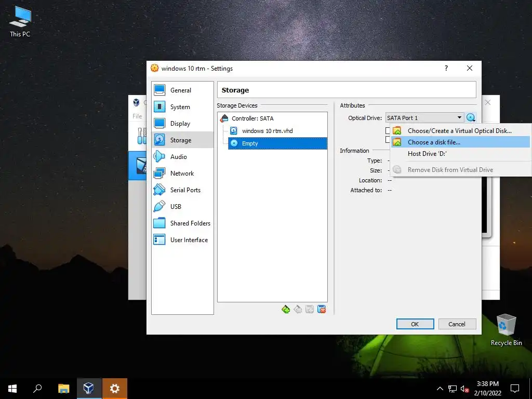Click the taskbar clock showing 3:38 PM
532x399 pixels.
point(487,389)
